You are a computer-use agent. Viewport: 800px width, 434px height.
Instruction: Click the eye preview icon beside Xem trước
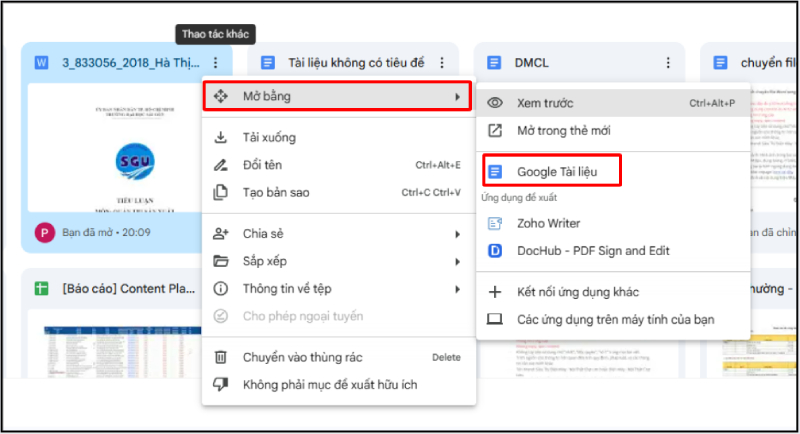point(494,103)
